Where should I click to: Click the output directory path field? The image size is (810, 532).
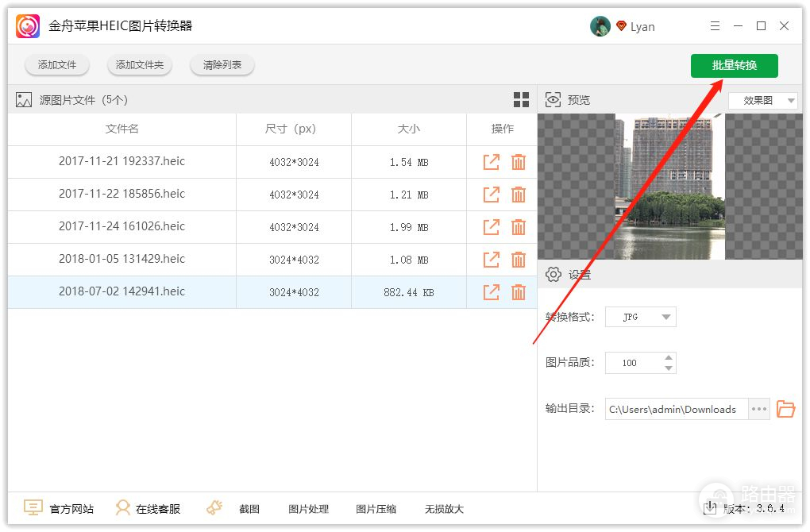(x=675, y=409)
